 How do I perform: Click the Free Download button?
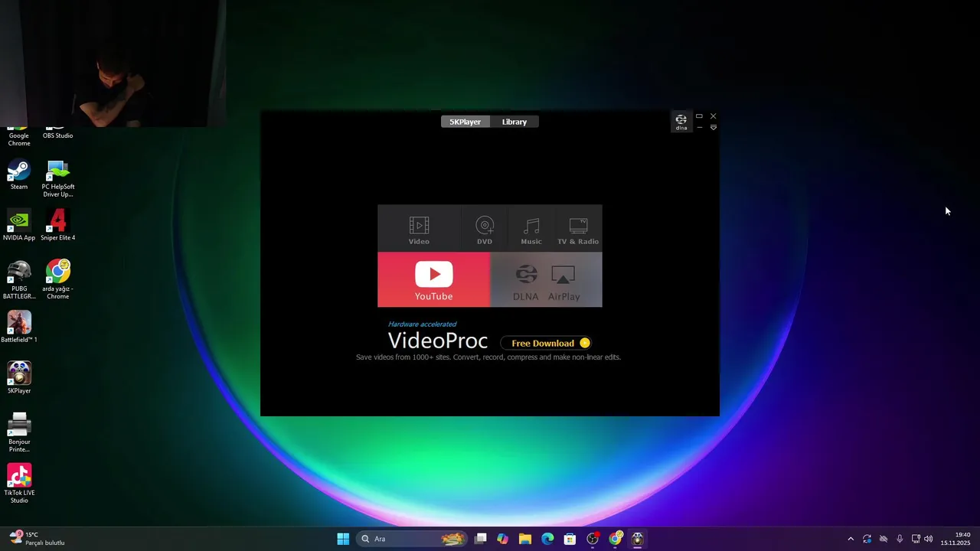(x=546, y=343)
